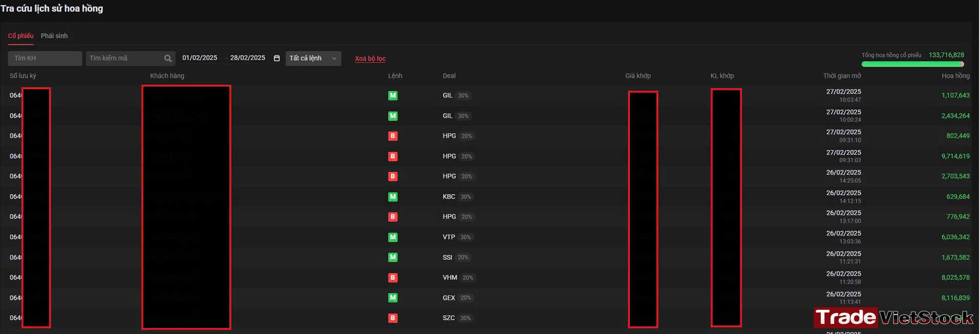Select the Cổ phiếu tab
This screenshot has height=334, width=980.
pos(20,36)
